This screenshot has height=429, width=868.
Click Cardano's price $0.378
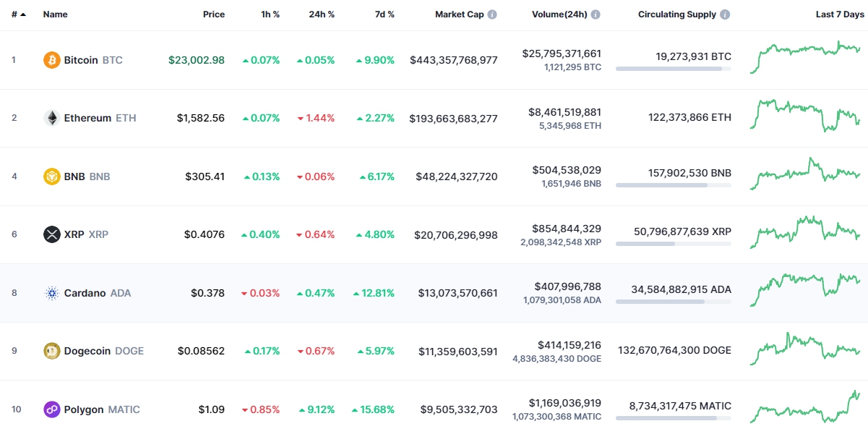(208, 293)
